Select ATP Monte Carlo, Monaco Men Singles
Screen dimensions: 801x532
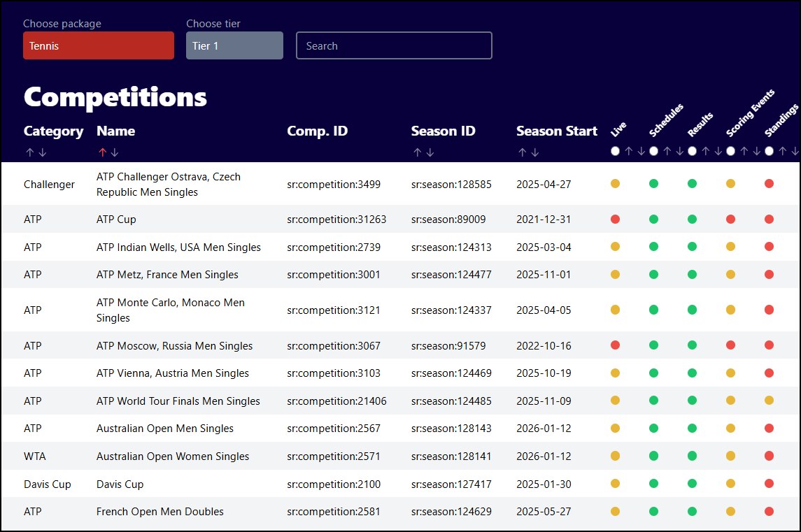click(171, 310)
